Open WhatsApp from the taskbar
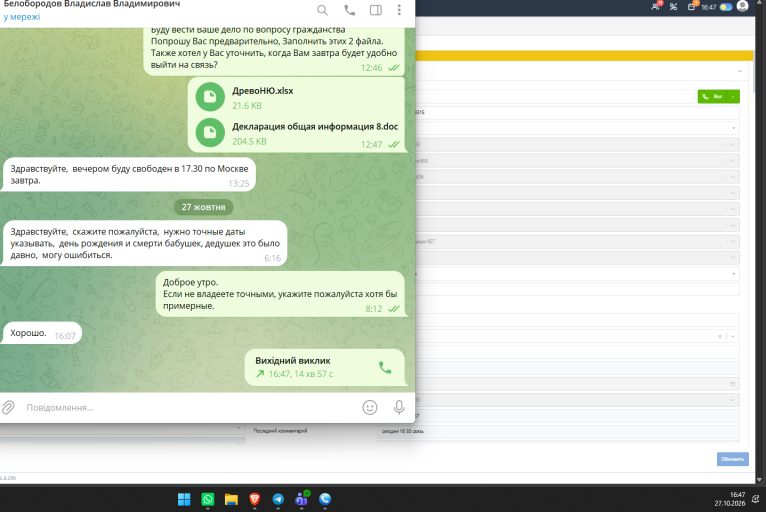The height and width of the screenshot is (512, 766). pos(208,499)
